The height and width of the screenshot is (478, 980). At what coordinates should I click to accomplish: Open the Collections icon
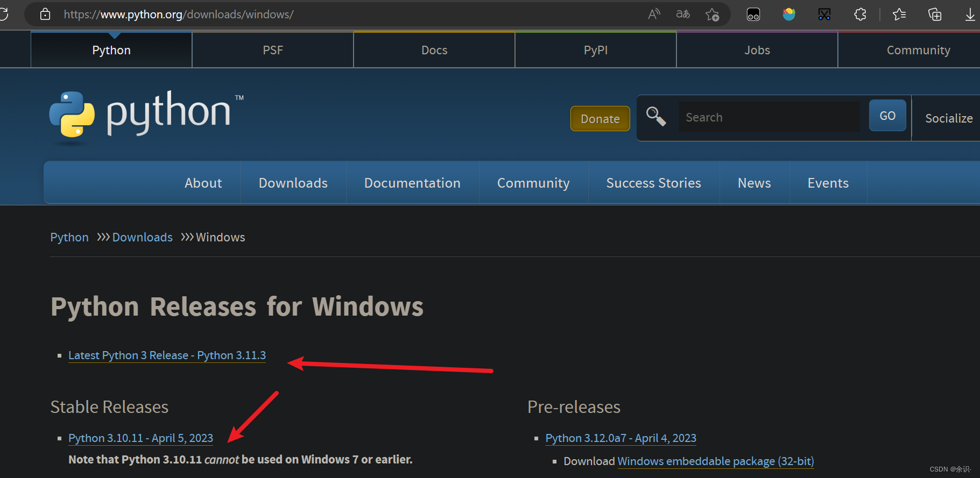935,14
